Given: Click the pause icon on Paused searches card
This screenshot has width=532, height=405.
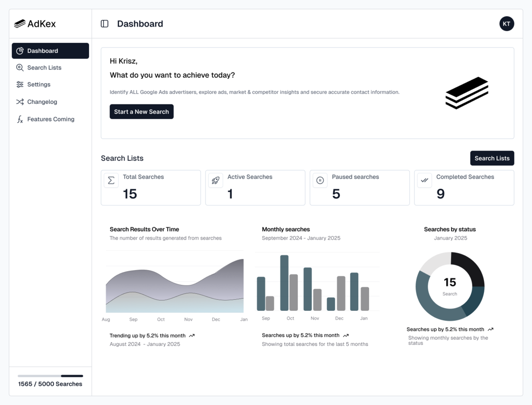Looking at the screenshot, I should pos(320,181).
